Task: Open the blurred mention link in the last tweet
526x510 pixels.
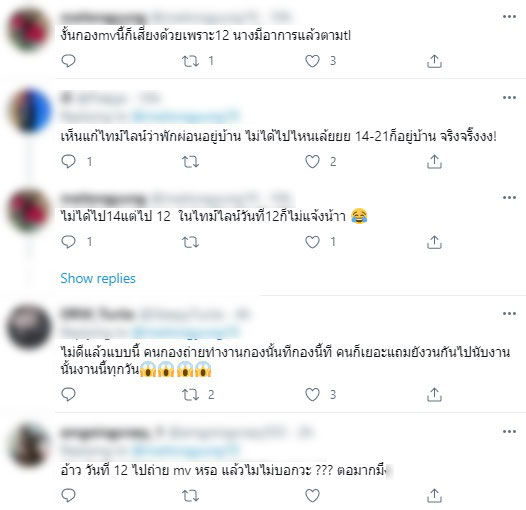Action: [x=186, y=451]
